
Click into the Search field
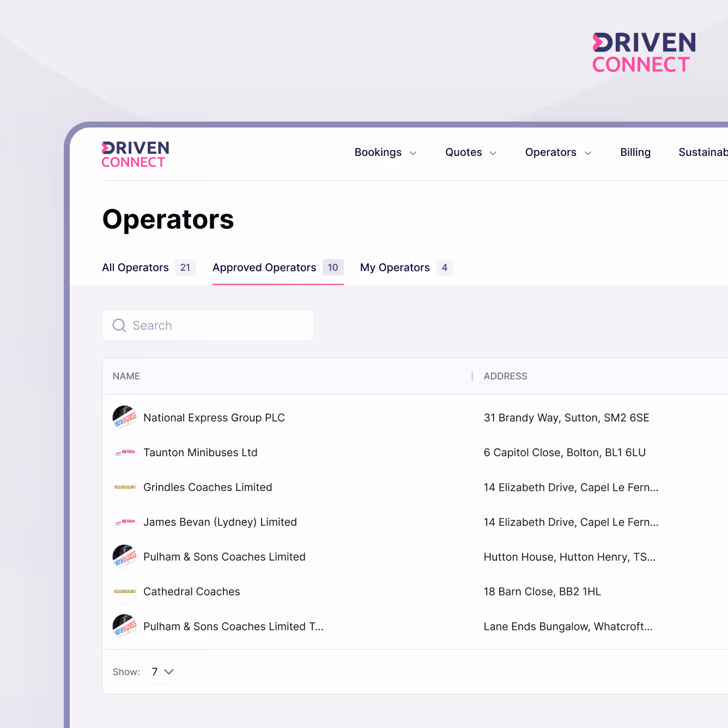(208, 325)
